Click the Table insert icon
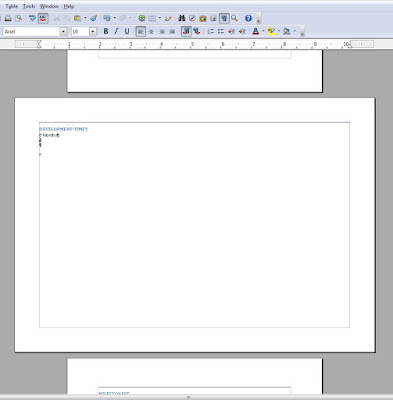 pos(152,18)
